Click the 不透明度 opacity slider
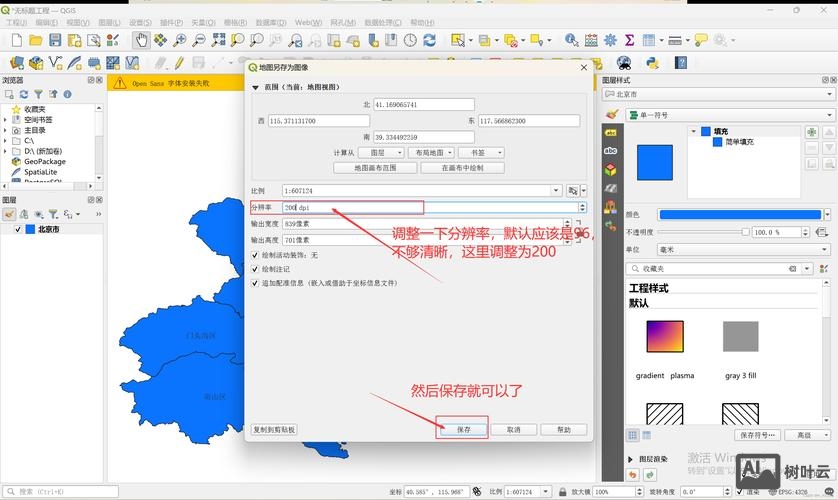The height and width of the screenshot is (500, 838). (703, 232)
